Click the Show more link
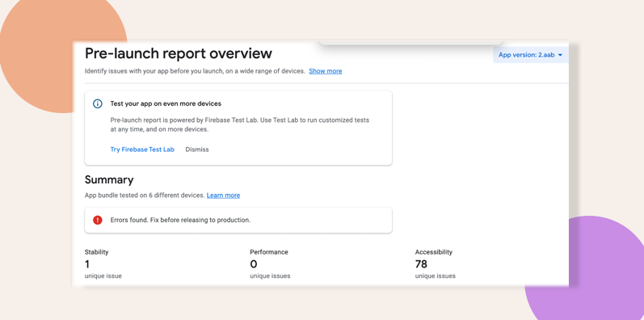This screenshot has width=644, height=320. click(x=326, y=71)
